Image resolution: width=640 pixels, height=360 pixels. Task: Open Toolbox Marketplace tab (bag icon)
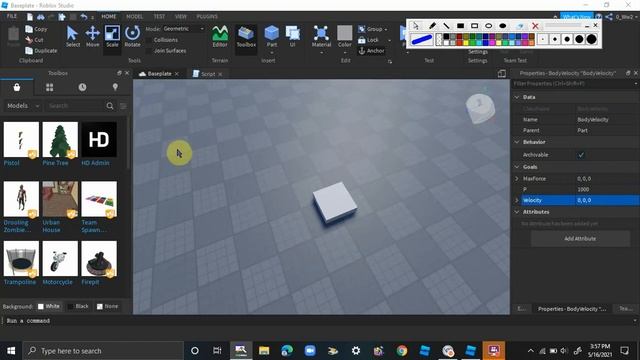point(17,87)
